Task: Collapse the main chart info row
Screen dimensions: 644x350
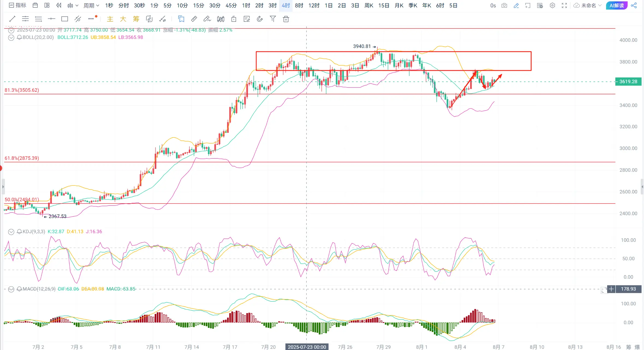Action: tap(11, 30)
